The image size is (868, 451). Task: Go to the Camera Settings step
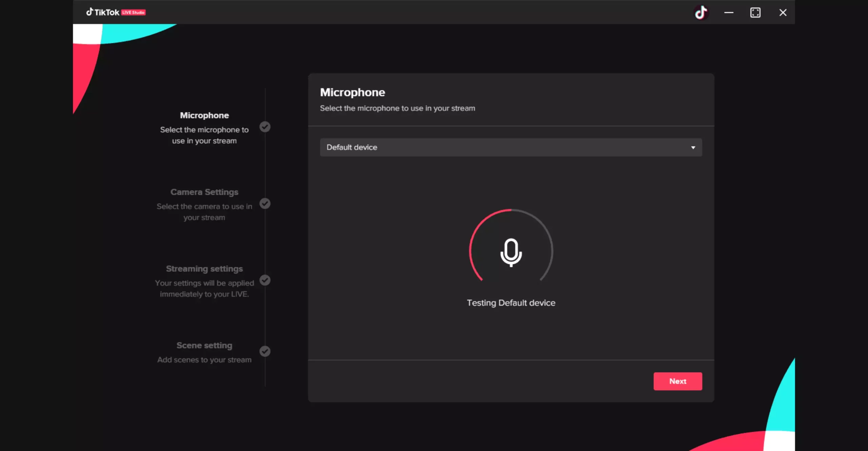[204, 192]
